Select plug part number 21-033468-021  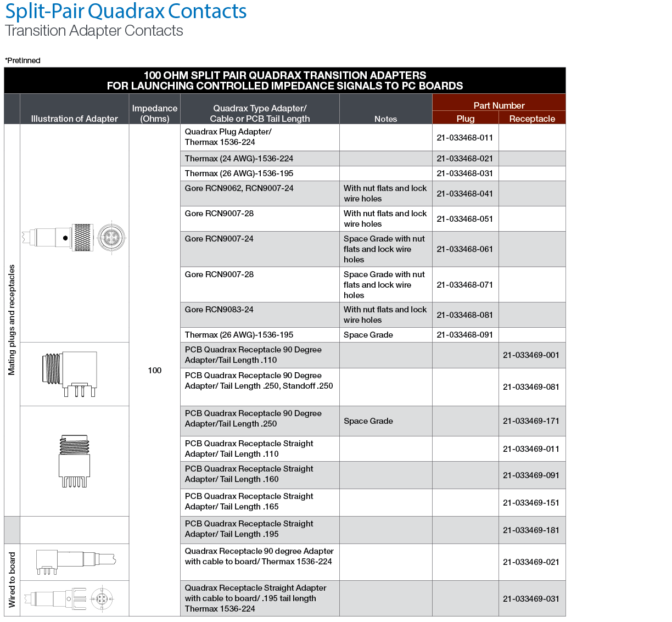click(x=465, y=159)
